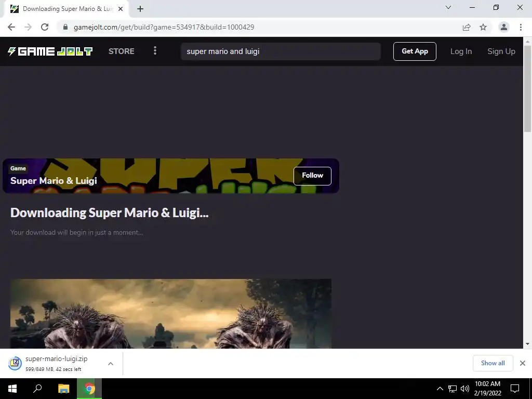Click the Game label on the banner
532x399 pixels.
[x=18, y=168]
